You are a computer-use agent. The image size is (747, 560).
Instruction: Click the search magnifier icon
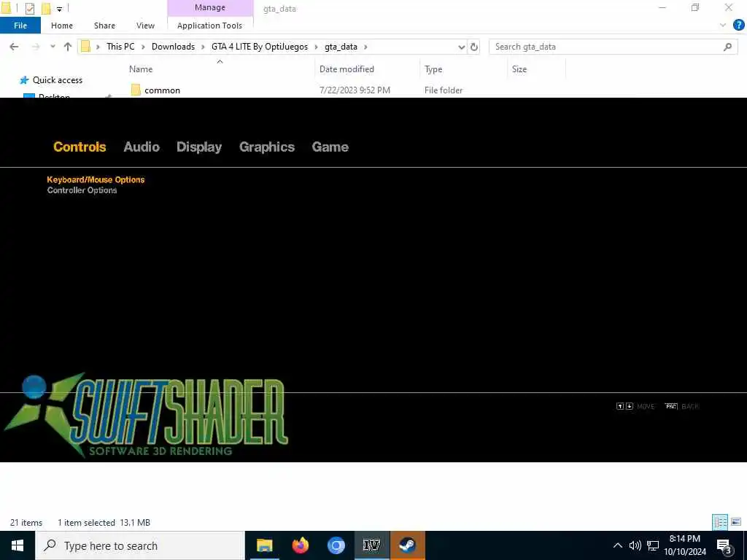coord(727,47)
